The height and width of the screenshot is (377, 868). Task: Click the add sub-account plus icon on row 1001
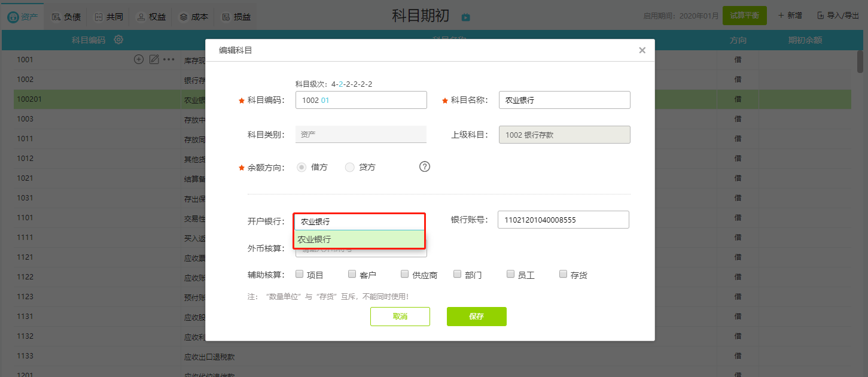[x=139, y=59]
